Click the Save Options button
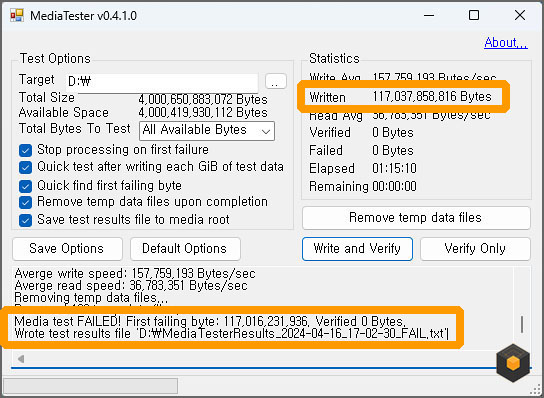This screenshot has width=544, height=398. tap(67, 249)
